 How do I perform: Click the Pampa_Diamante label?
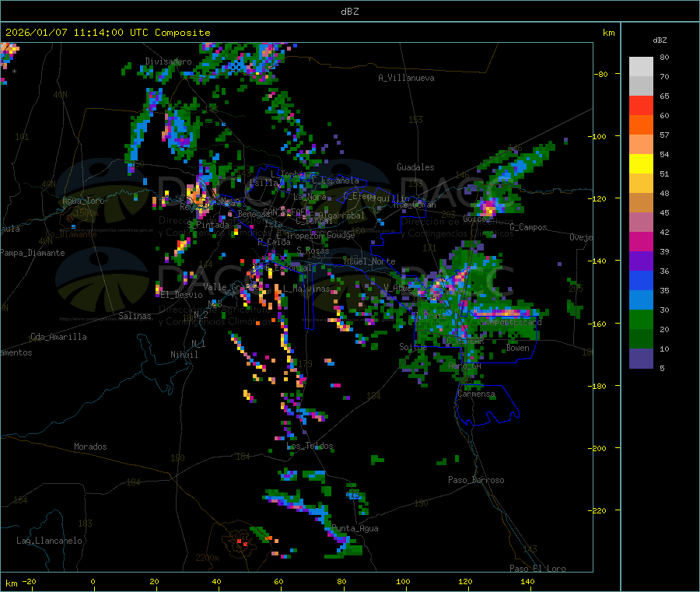click(33, 253)
